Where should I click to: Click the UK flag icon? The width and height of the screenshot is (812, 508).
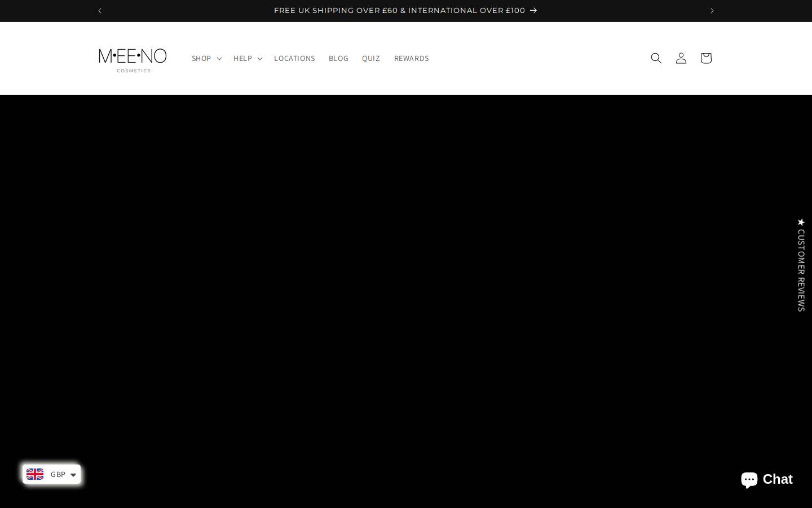(35, 474)
